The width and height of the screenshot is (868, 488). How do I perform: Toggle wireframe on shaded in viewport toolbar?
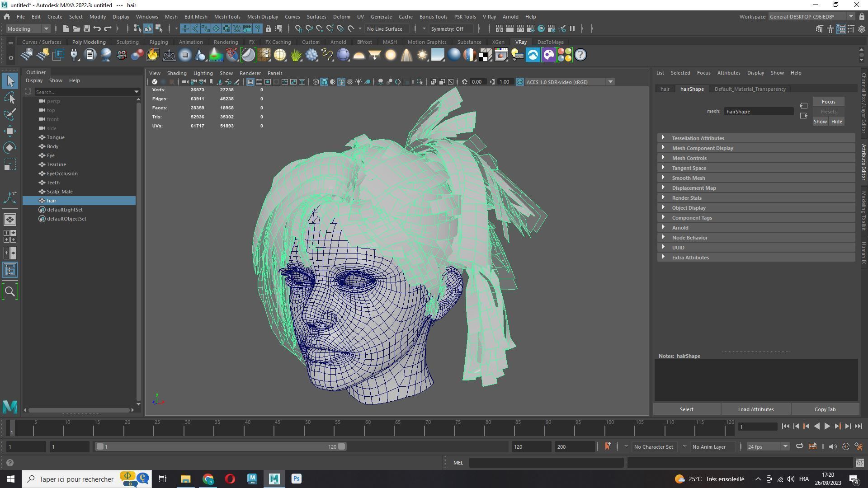[341, 82]
